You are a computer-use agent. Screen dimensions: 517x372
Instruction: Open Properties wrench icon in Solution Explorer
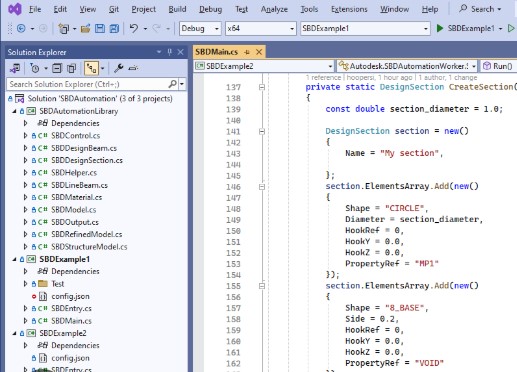(118, 69)
